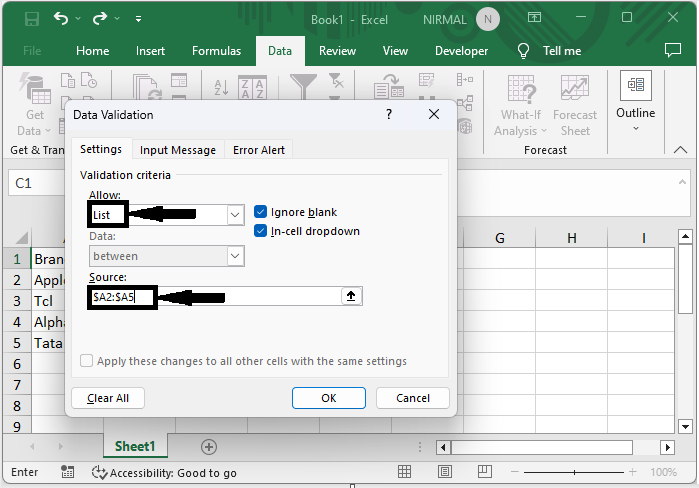Switch to Page Break Preview icon
This screenshot has height=488, width=699.
point(485,472)
